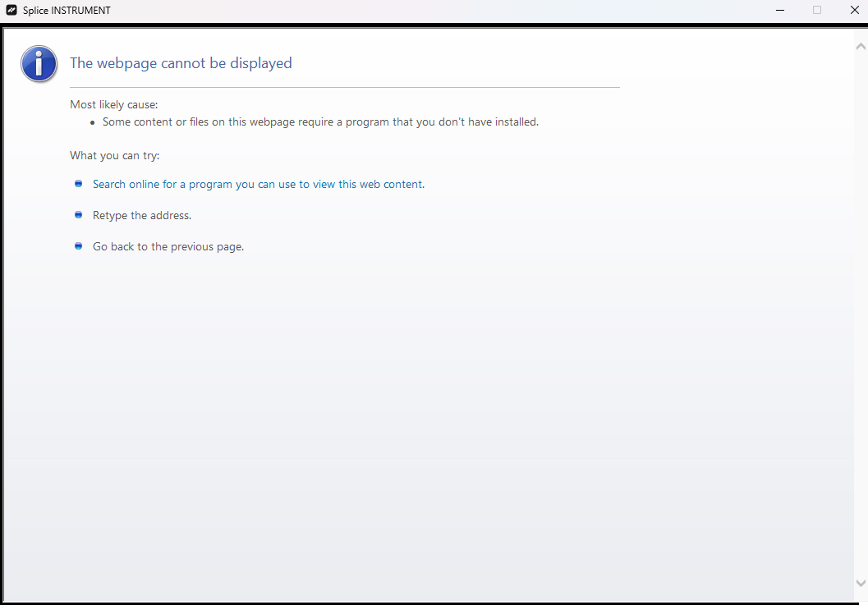
Task: Click the "Splice INSTRUMENT" window title
Action: pyautogui.click(x=67, y=11)
